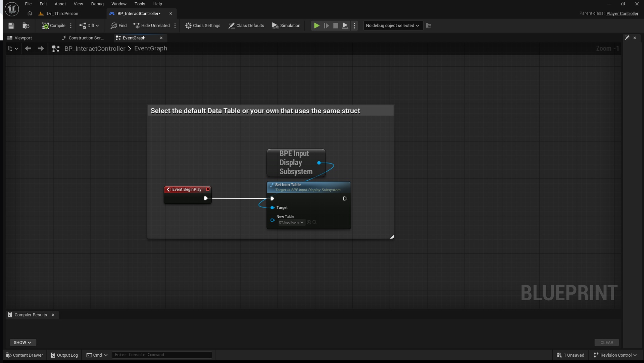Open Find in blueprint

(119, 25)
